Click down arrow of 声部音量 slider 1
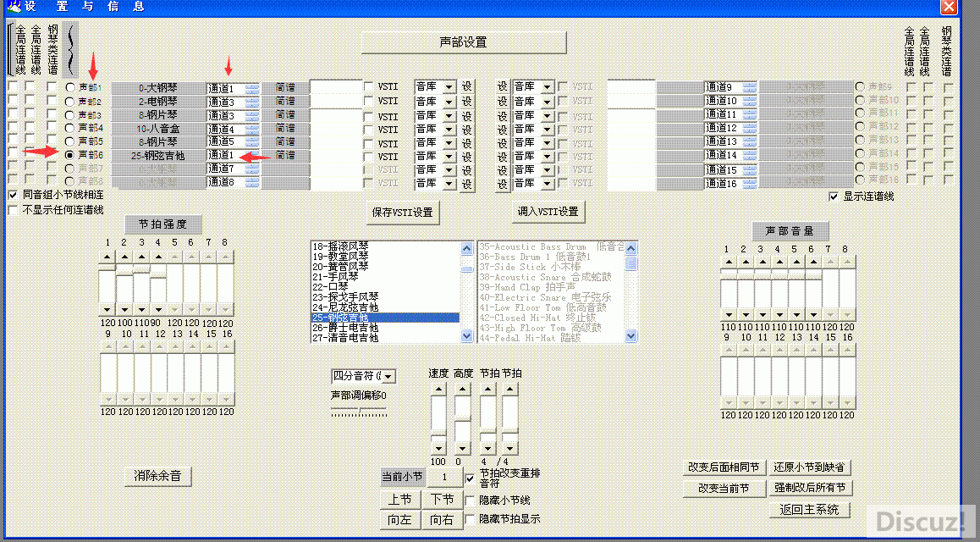Viewport: 980px width, 542px height. (728, 314)
